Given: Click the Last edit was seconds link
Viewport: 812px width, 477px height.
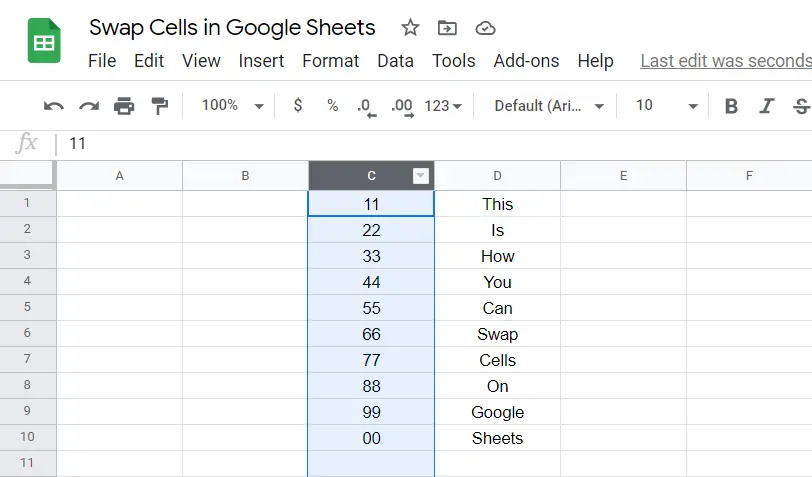Looking at the screenshot, I should tap(726, 61).
